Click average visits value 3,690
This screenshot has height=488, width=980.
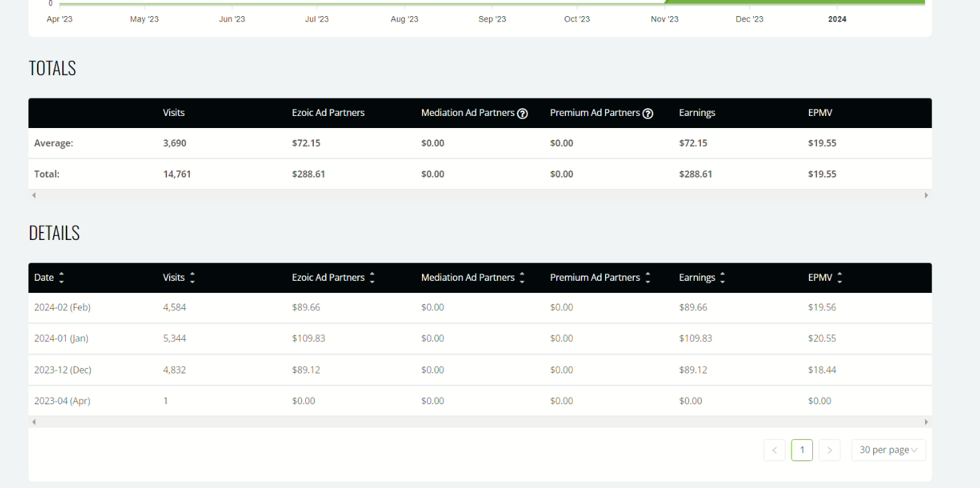coord(174,143)
